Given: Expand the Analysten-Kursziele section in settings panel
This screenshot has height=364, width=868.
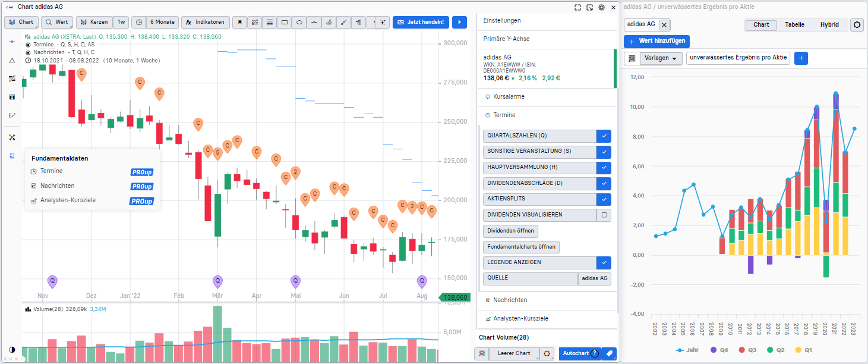Looking at the screenshot, I should pyautogui.click(x=547, y=319).
